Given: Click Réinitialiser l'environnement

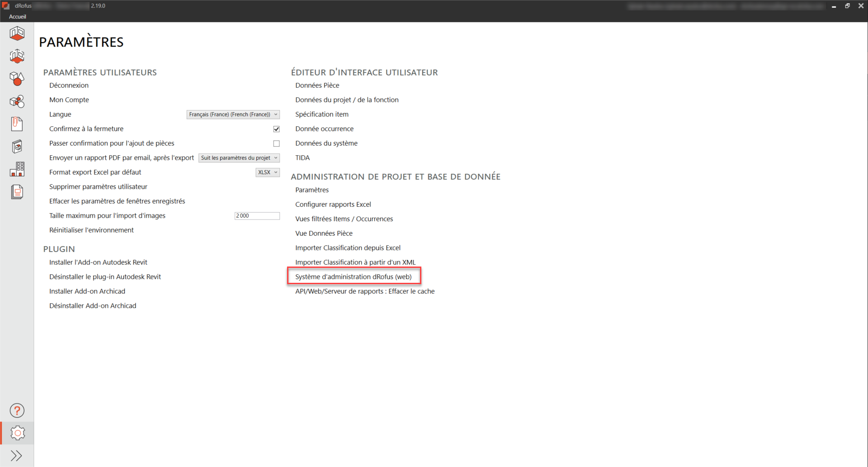Looking at the screenshot, I should point(91,230).
